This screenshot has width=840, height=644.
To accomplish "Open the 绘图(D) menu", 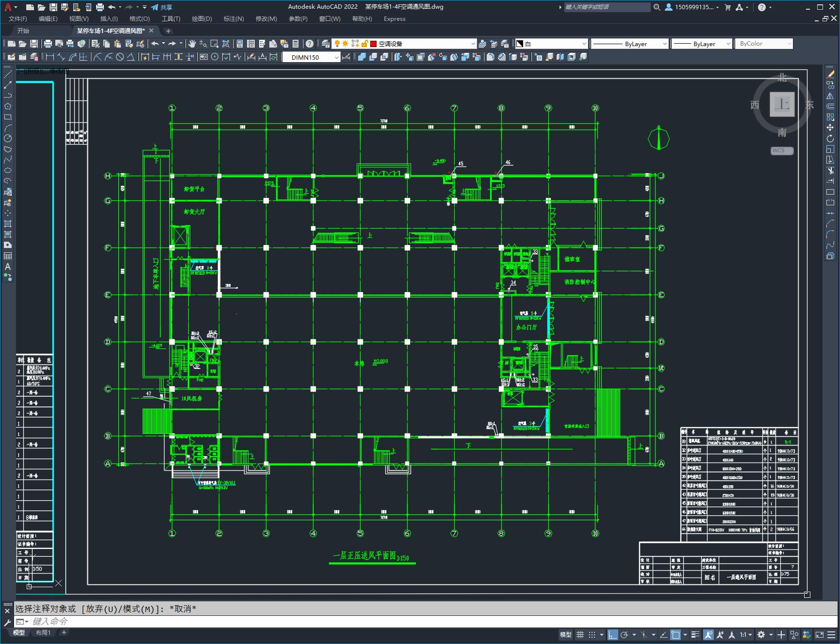I will tap(202, 19).
